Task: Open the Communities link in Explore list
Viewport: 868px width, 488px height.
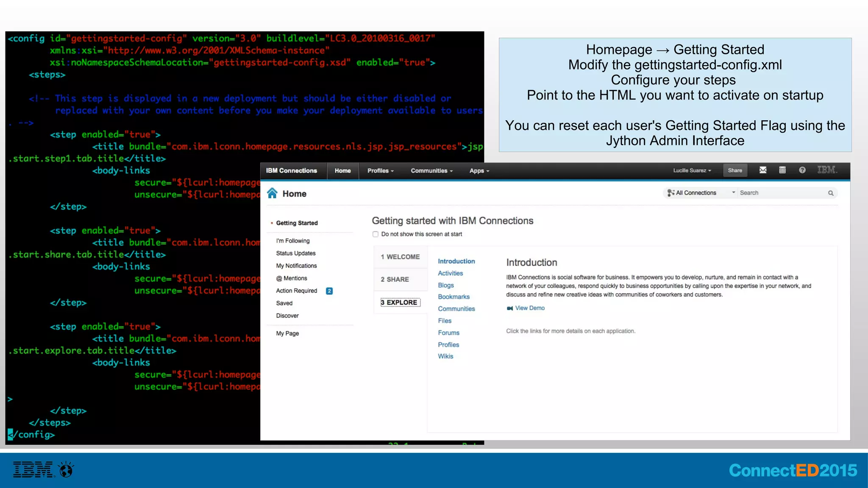Action: (x=456, y=309)
